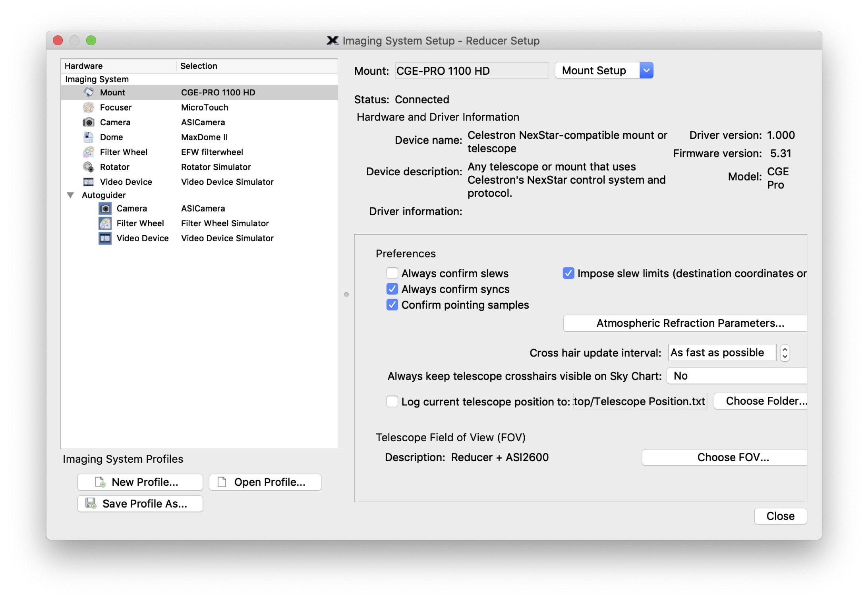This screenshot has height=601, width=868.
Task: Uncheck Always confirm syncs
Action: tap(392, 289)
